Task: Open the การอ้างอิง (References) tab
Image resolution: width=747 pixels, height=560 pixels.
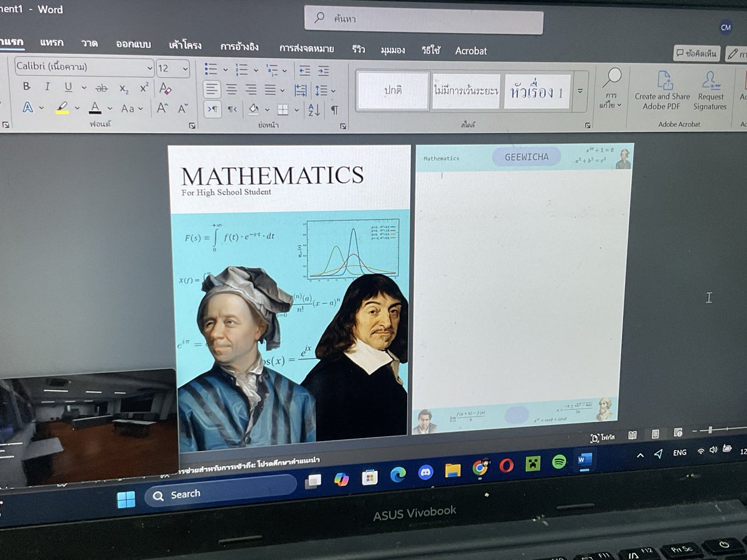Action: pos(240,47)
